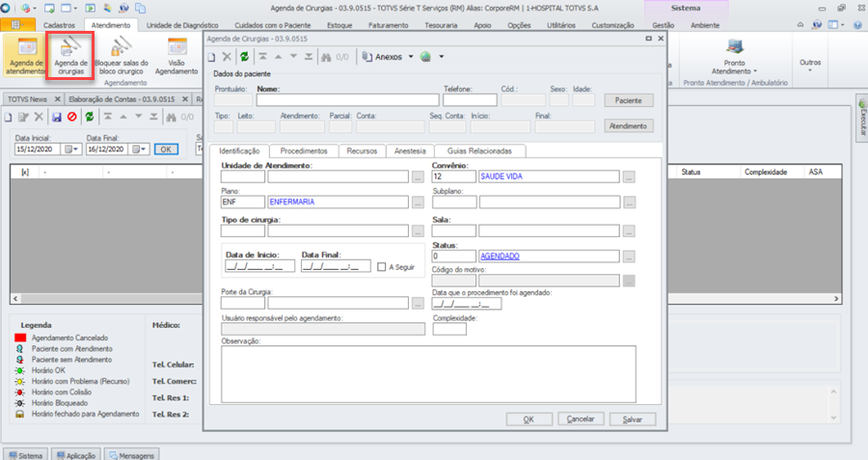
Task: Click into the Telefone input field
Action: pyautogui.click(x=470, y=100)
